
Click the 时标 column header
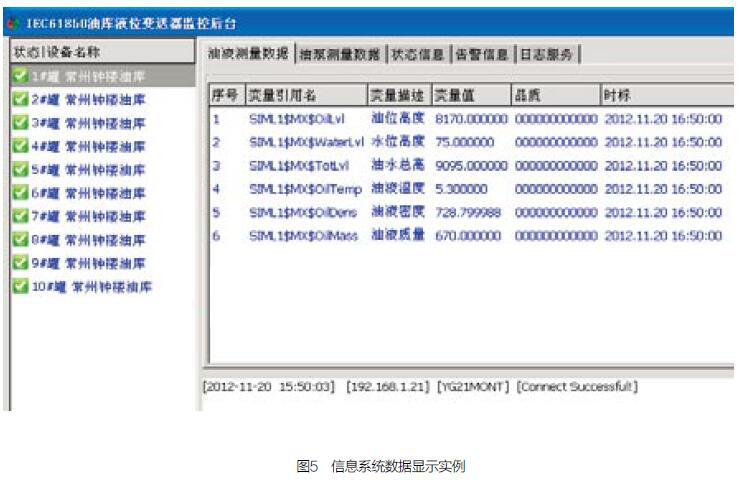pos(665,95)
